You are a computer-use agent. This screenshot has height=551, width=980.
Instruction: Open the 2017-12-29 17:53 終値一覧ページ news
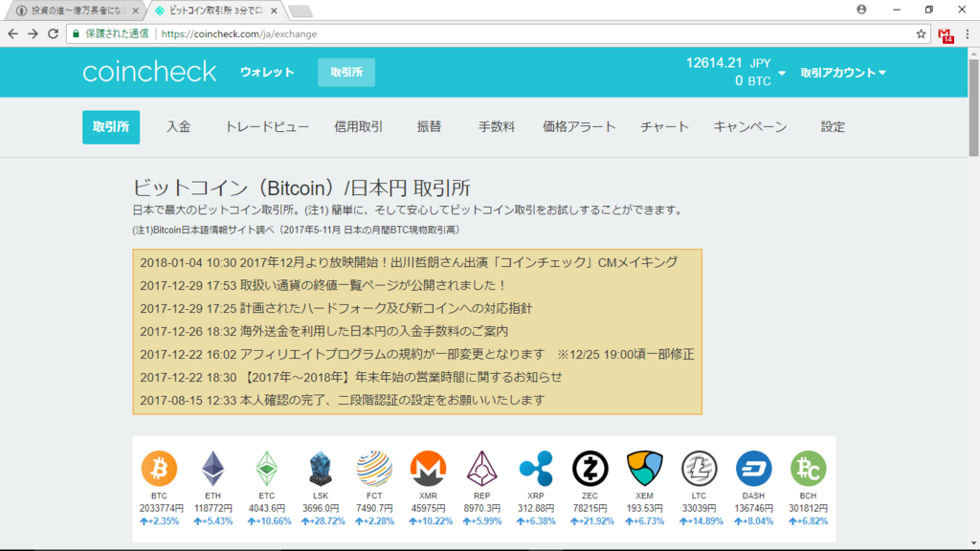click(323, 285)
